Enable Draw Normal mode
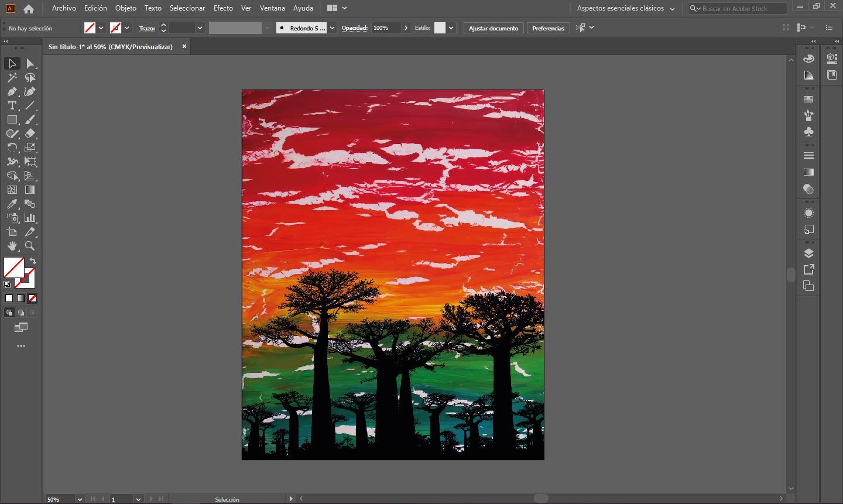 coord(9,313)
